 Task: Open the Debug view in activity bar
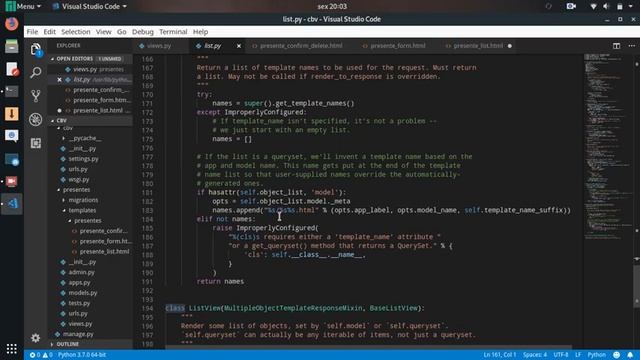pos(36,119)
